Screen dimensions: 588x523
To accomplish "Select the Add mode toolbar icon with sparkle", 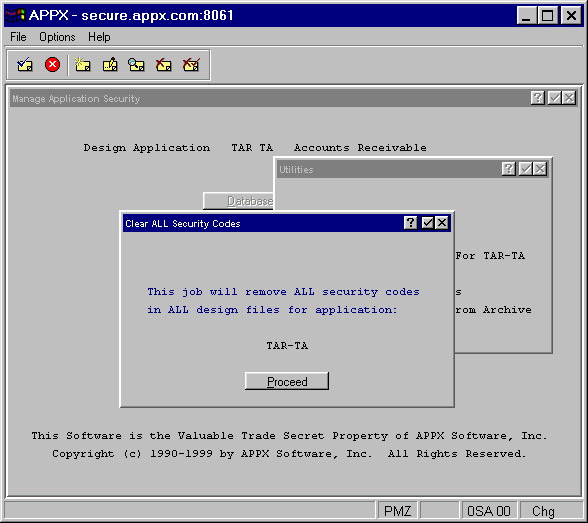I will coord(82,65).
